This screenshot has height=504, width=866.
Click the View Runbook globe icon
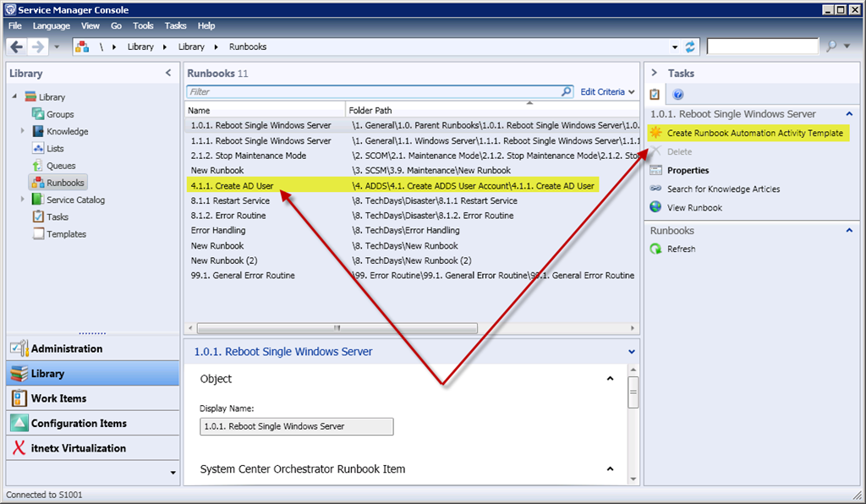point(655,207)
